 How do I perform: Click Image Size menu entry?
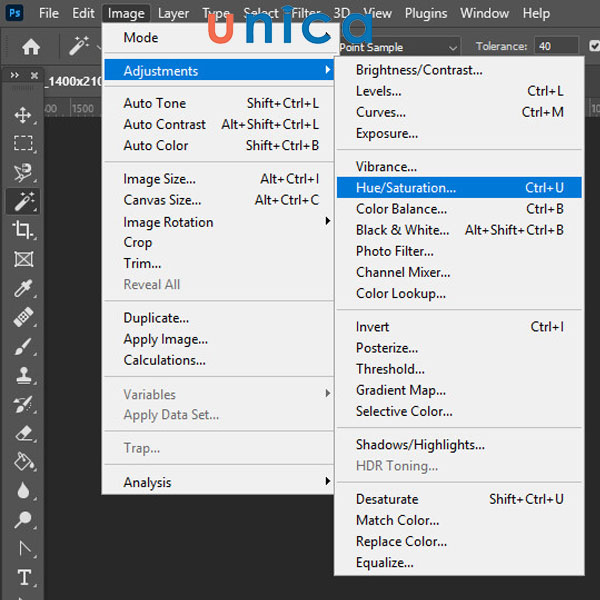[160, 179]
